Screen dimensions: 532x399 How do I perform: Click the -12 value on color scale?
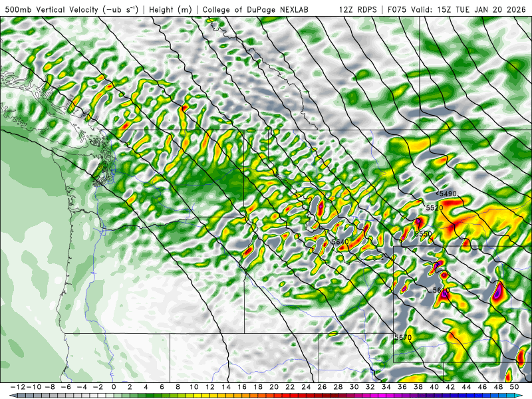tap(18, 387)
